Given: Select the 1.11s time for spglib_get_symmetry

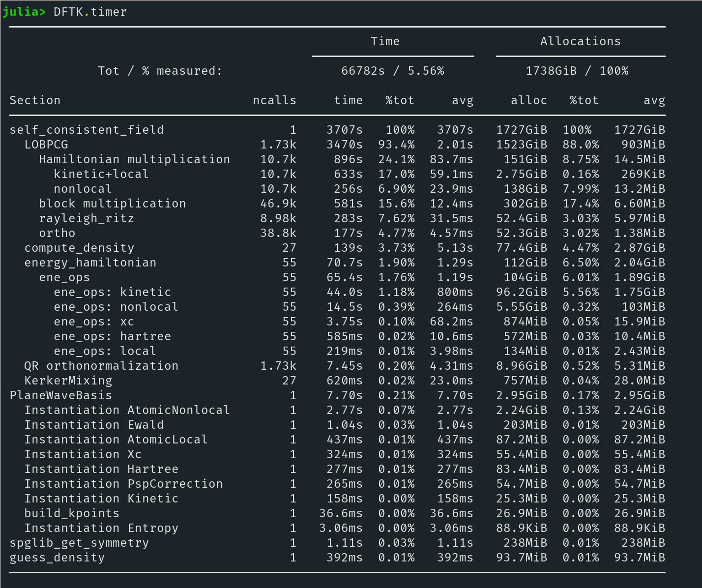Looking at the screenshot, I should click(x=345, y=543).
